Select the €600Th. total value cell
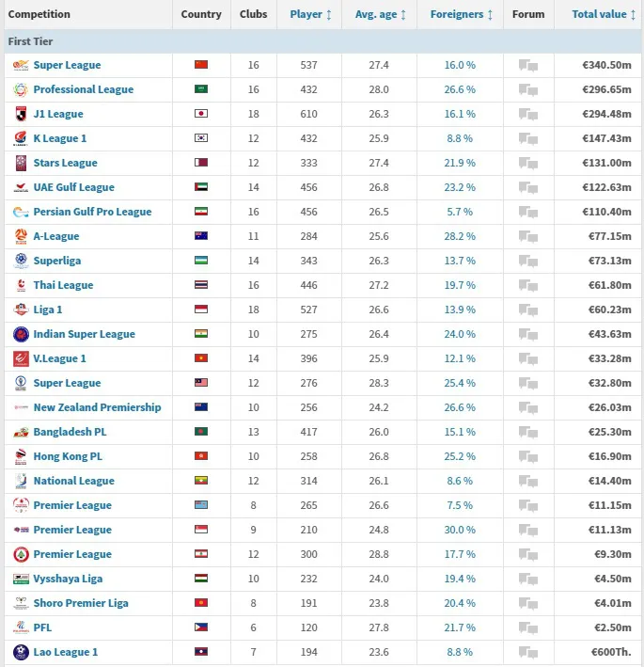Image resolution: width=644 pixels, height=667 pixels. [x=611, y=652]
